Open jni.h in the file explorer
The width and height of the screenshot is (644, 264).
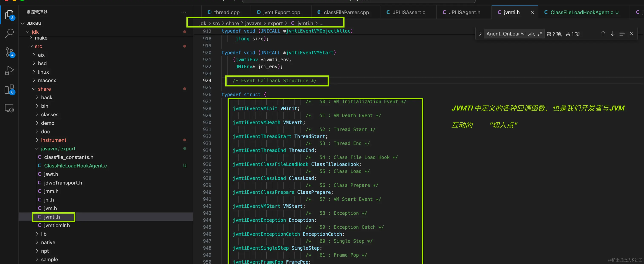point(49,200)
